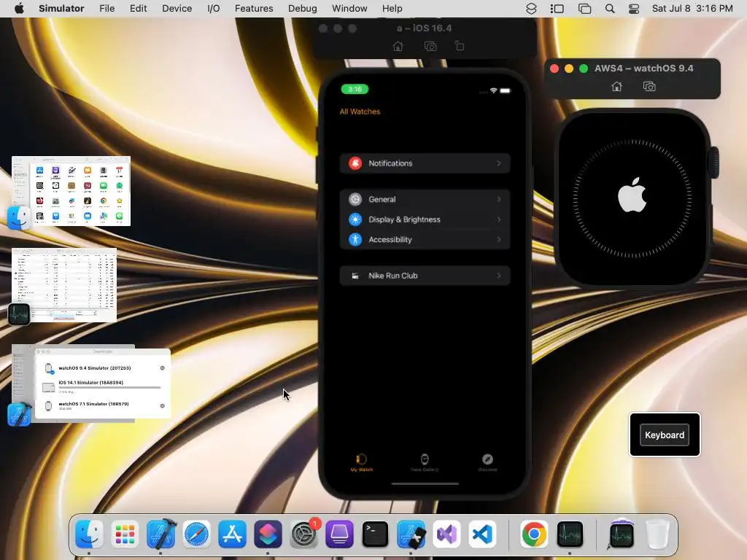Click minimized Activity Monitor window in Dock

(622, 534)
